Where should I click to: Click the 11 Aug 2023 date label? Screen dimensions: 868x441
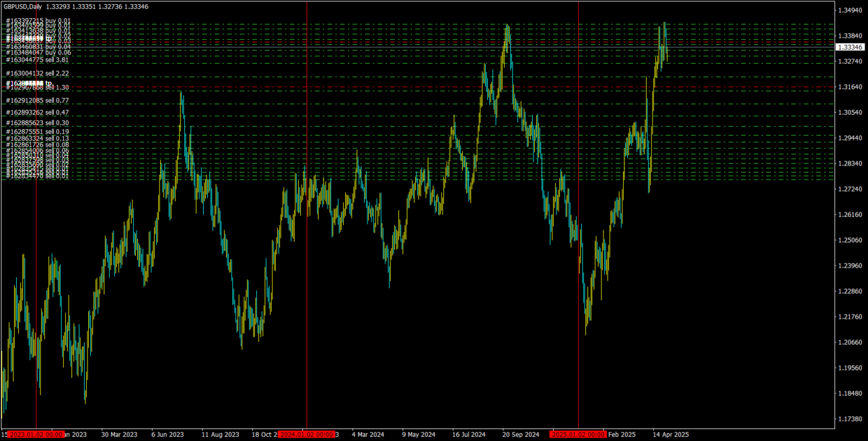[x=220, y=435]
